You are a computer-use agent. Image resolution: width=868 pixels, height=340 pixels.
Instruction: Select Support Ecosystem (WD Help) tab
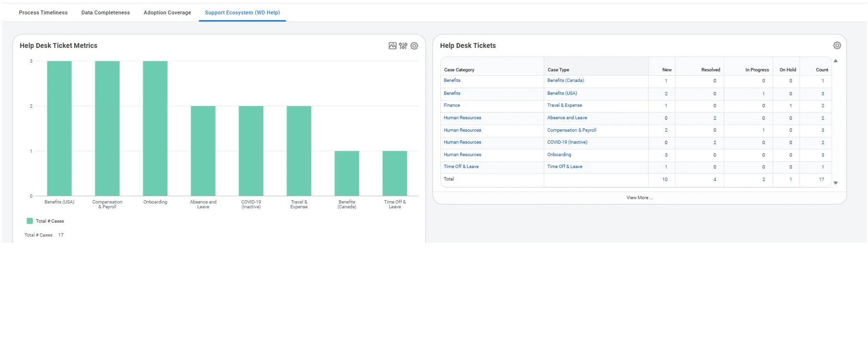pos(242,12)
